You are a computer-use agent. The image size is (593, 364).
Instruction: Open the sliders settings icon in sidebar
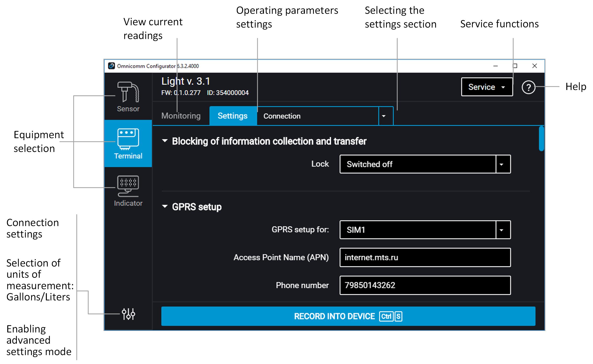click(128, 314)
